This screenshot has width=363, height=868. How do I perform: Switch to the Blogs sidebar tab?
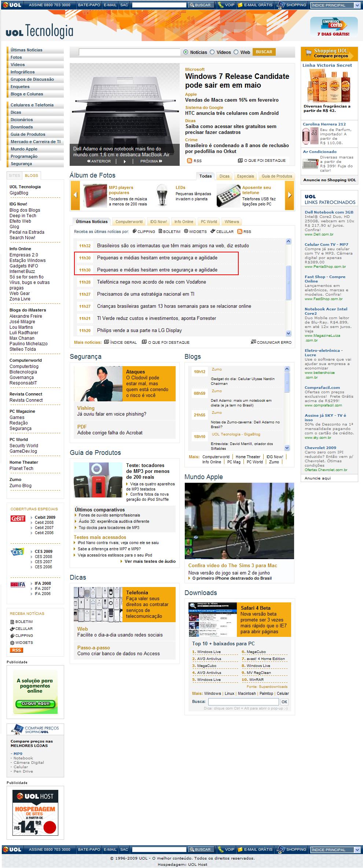point(32,176)
